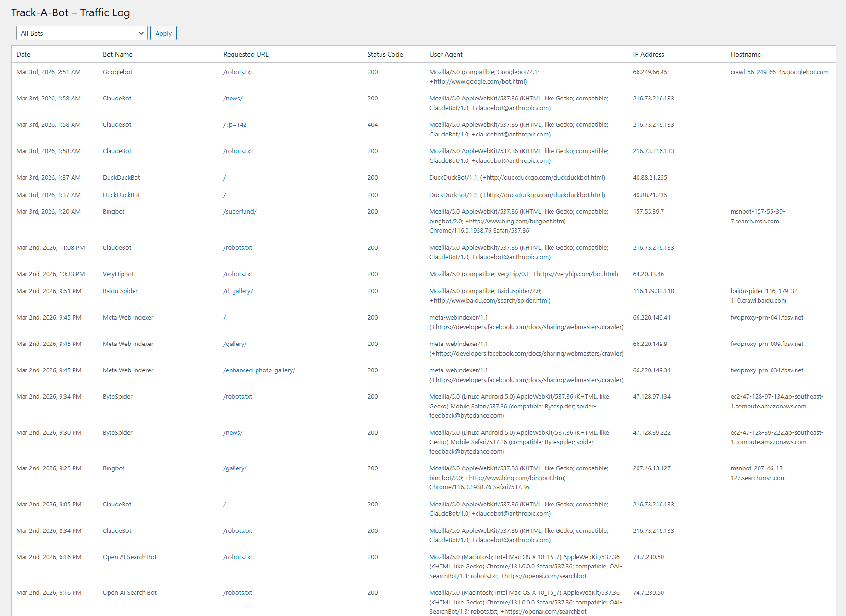This screenshot has width=846, height=616.
Task: Click the Status Code column header
Action: point(385,54)
